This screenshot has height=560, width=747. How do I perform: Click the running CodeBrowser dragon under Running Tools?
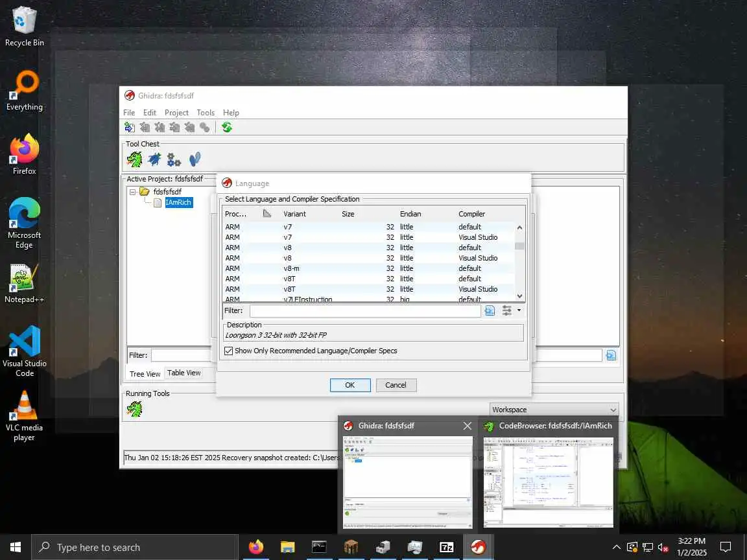[x=134, y=409]
